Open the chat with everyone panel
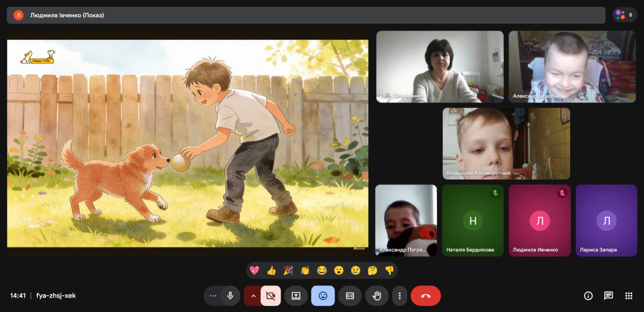 tap(608, 296)
